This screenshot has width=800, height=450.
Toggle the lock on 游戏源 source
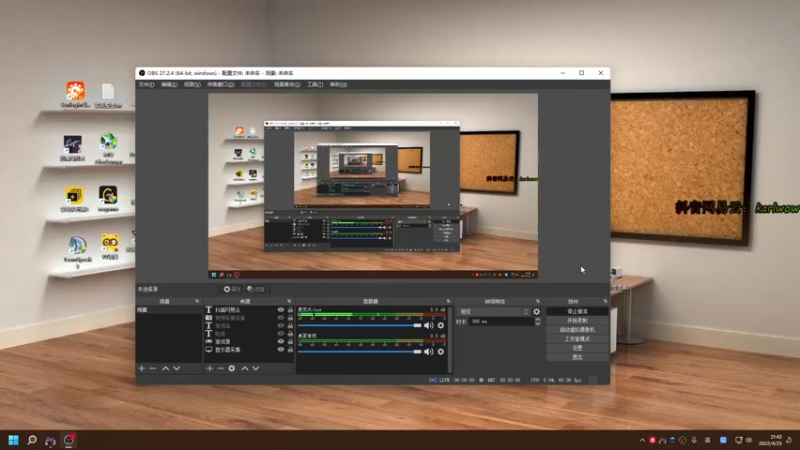coord(290,341)
